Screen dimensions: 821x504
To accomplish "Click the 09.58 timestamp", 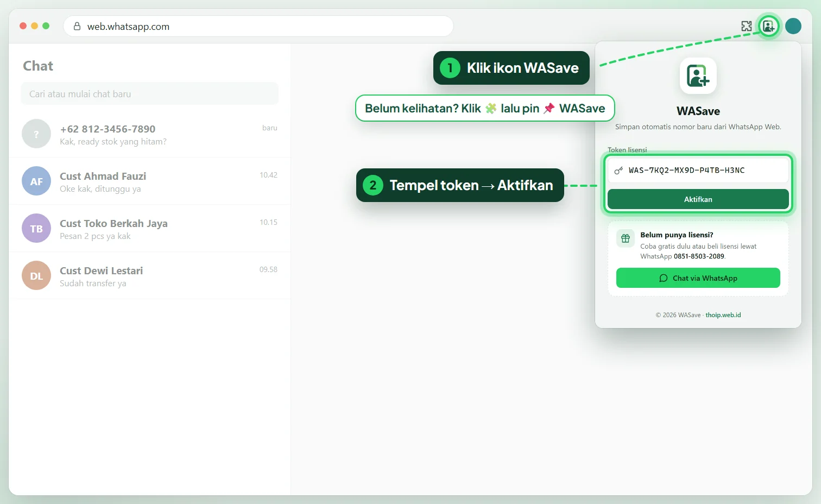I will point(268,269).
